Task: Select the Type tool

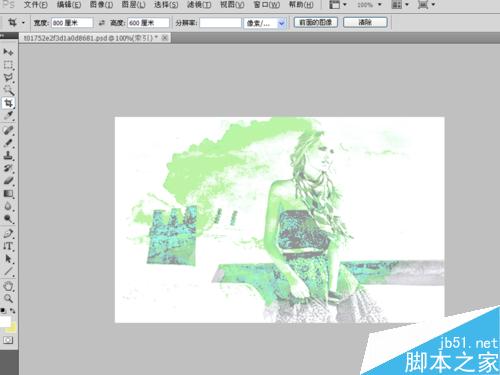Action: pyautogui.click(x=8, y=246)
